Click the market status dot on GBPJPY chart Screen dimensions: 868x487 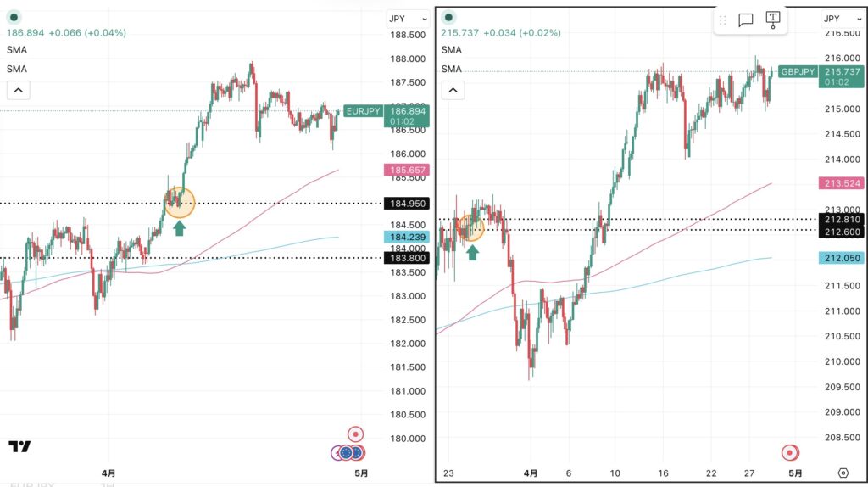pos(448,18)
